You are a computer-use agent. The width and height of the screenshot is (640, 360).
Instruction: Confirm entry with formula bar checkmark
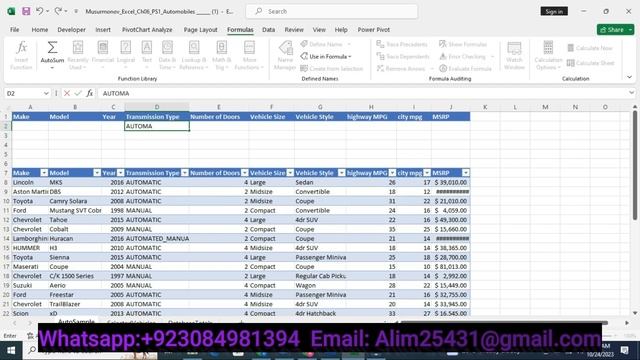tap(78, 93)
